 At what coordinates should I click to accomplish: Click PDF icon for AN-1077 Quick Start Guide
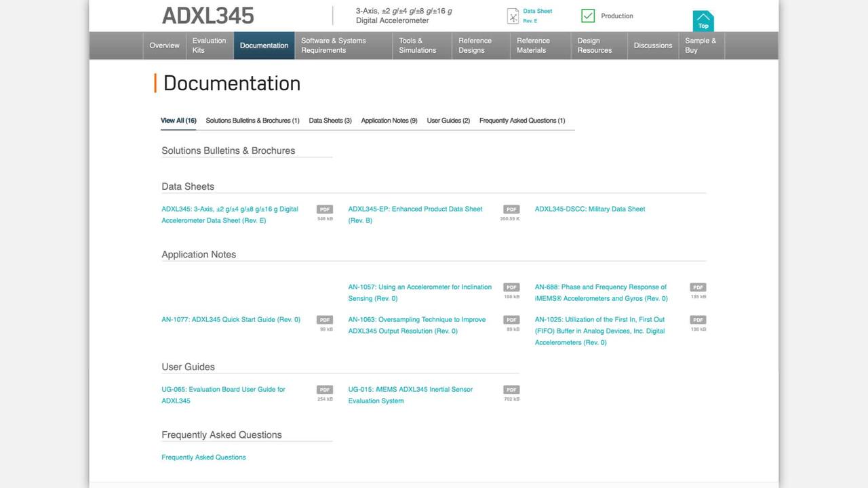coord(325,320)
